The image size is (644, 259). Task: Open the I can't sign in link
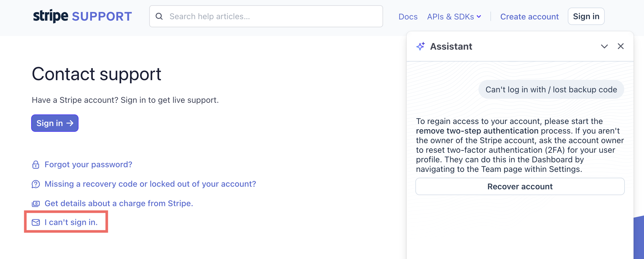point(71,222)
